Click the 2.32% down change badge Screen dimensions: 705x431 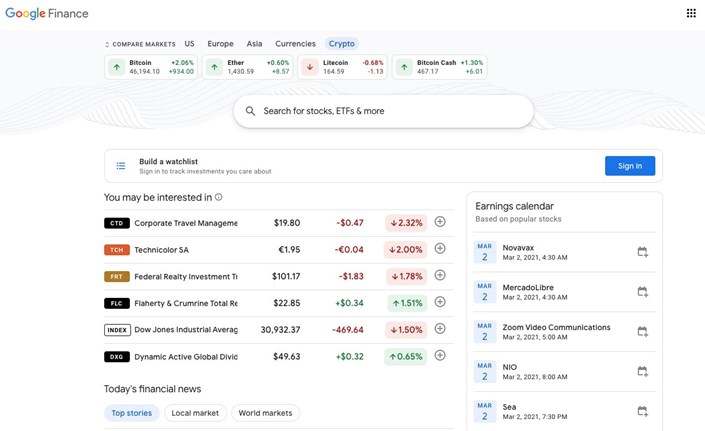(406, 223)
